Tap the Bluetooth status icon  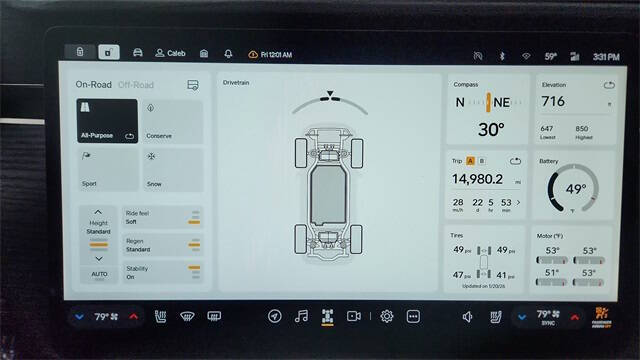pos(502,56)
